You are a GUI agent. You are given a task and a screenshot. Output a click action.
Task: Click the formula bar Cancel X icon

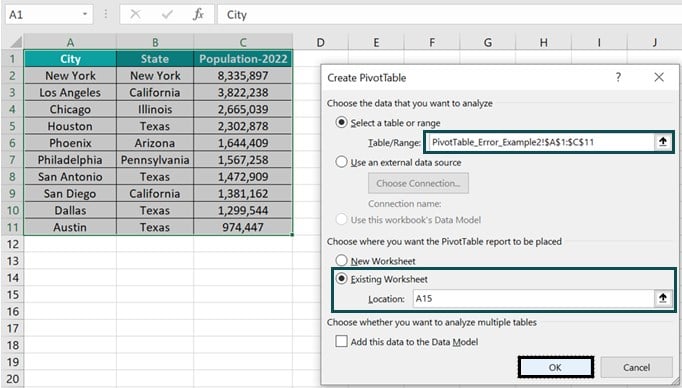pos(135,14)
